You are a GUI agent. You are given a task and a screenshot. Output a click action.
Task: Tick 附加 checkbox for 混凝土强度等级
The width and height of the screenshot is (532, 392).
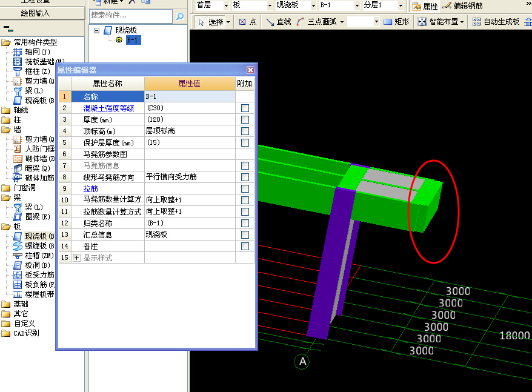pos(245,108)
